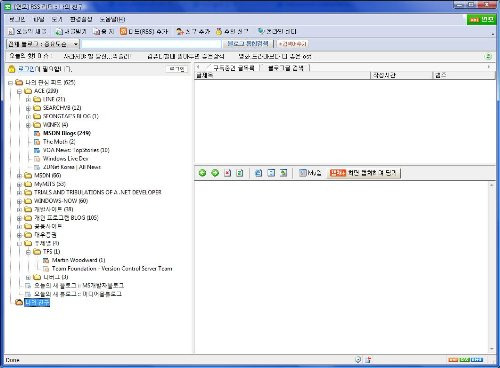Click the second blue window icon in reader toolbar
Screen dimensions: 500x368
point(271,173)
